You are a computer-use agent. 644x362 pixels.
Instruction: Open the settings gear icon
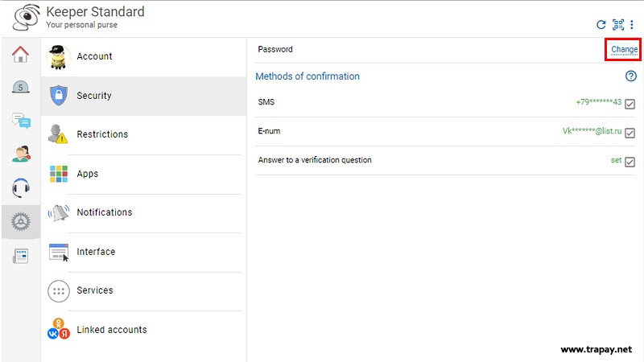(20, 221)
